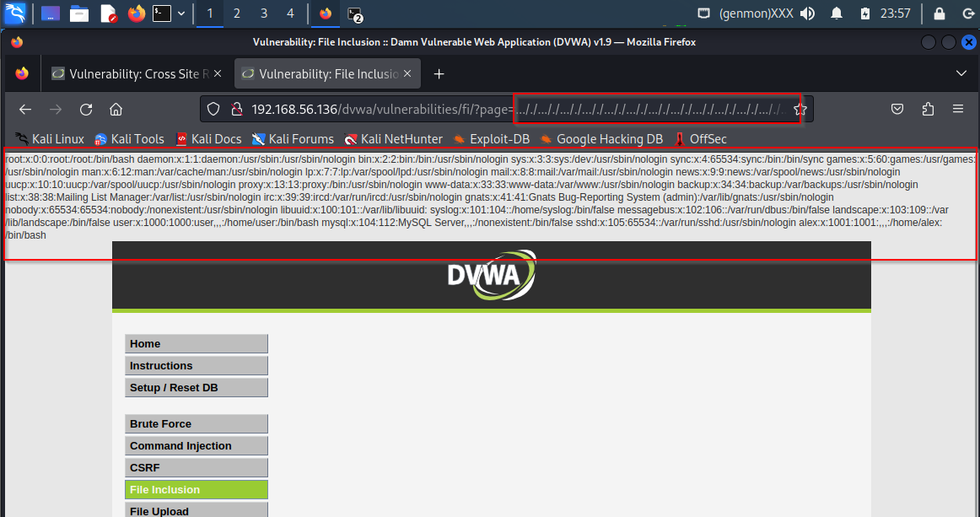Select the File Inclusion menu item

(x=197, y=489)
